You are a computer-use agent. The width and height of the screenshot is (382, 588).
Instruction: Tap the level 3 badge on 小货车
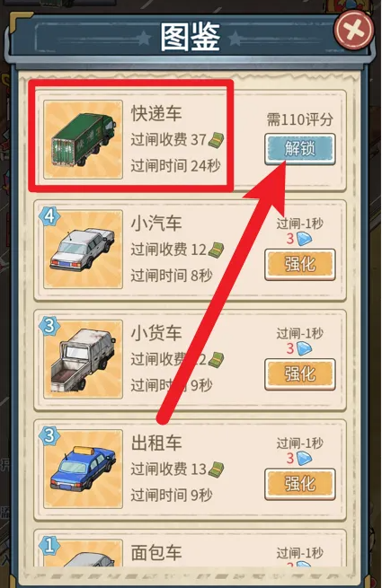click(x=49, y=326)
